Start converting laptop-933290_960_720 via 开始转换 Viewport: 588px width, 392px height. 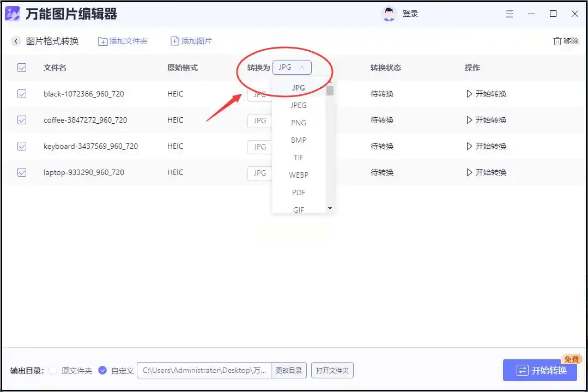487,172
